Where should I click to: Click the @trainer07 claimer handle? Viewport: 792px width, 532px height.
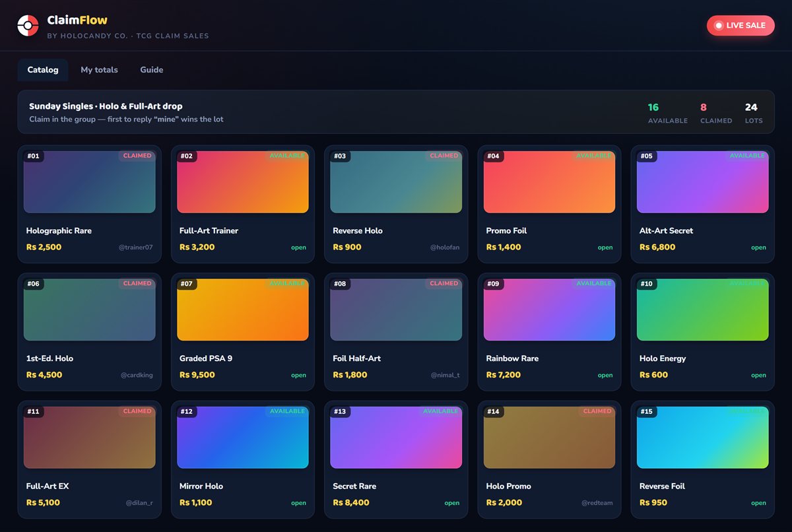(135, 248)
